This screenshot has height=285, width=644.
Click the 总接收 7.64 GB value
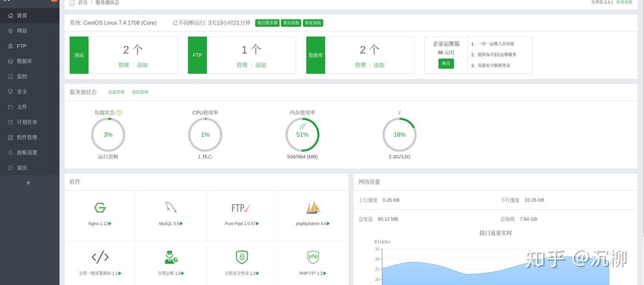click(528, 219)
